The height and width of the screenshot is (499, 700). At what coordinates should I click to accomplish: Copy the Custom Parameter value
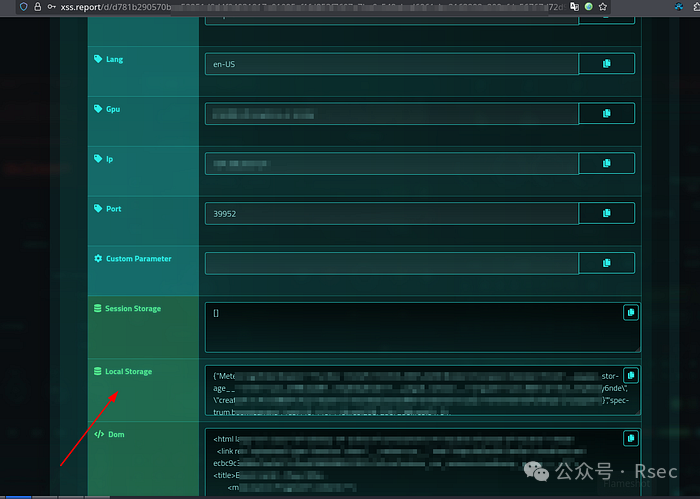pos(606,263)
